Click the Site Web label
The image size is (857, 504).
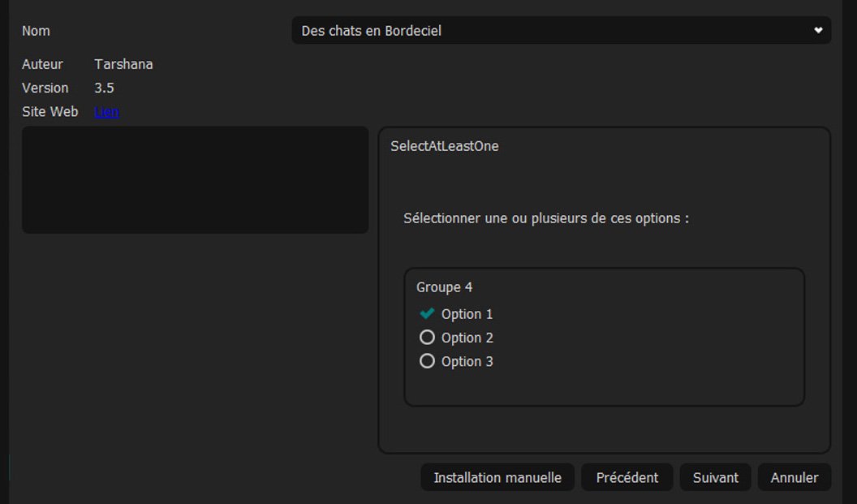[x=50, y=112]
